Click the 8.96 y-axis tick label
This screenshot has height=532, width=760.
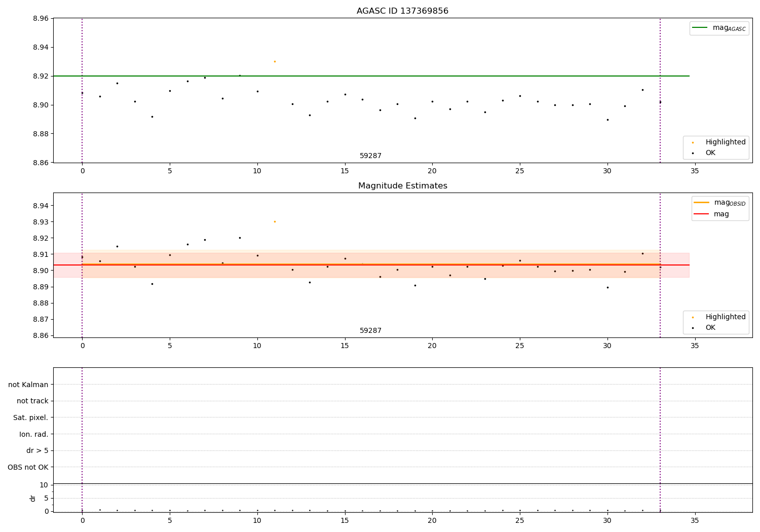coord(41,19)
